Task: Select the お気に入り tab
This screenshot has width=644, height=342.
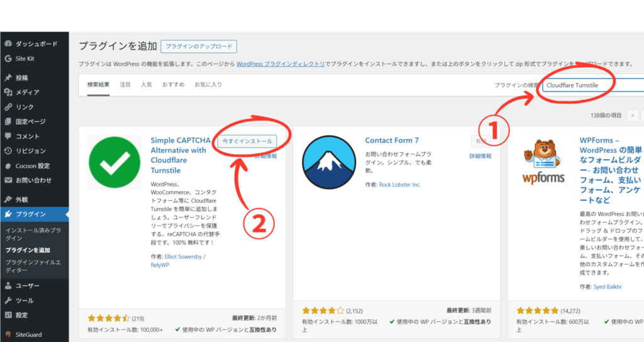Action: [x=208, y=84]
